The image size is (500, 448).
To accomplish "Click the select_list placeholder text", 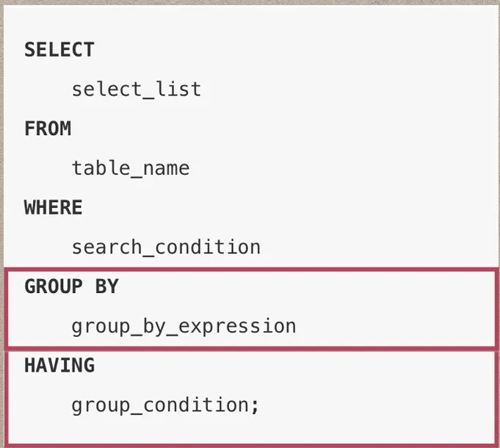I will pyautogui.click(x=136, y=90).
